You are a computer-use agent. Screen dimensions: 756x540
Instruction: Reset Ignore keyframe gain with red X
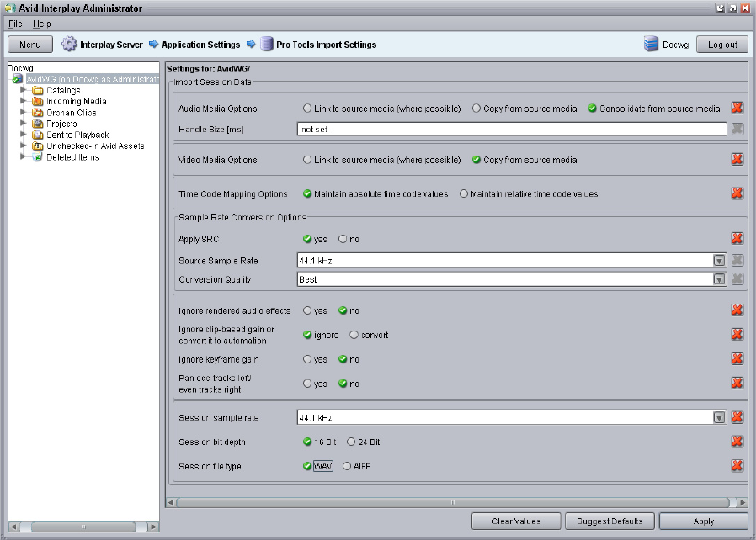point(737,358)
